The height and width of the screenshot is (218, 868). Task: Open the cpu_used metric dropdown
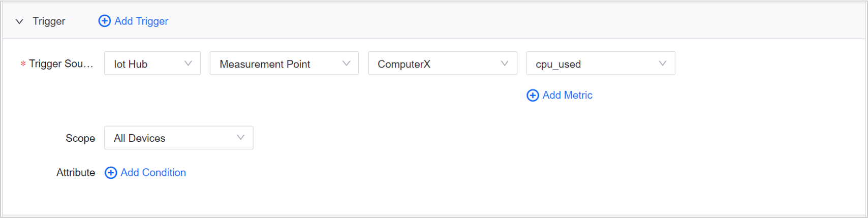tap(590, 64)
